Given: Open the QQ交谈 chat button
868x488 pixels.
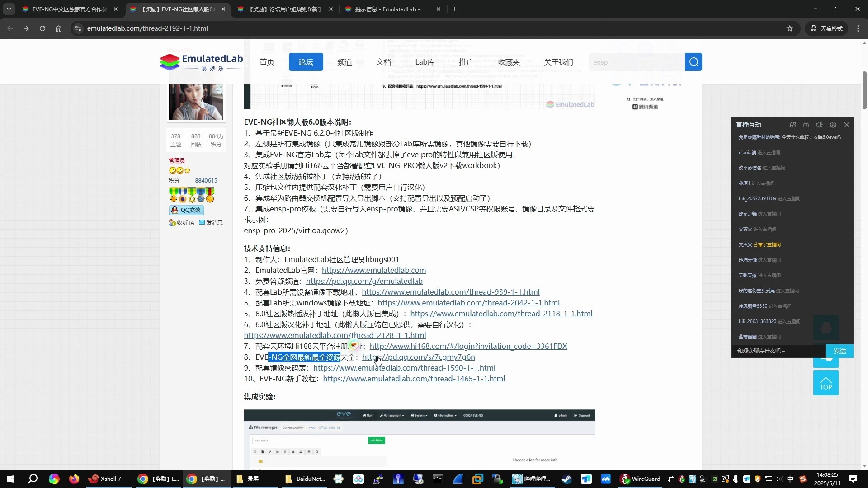Looking at the screenshot, I should [x=186, y=210].
